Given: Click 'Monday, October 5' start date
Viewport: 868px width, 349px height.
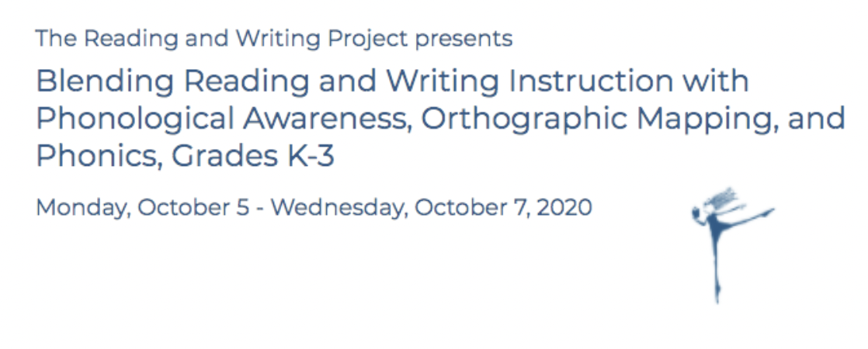Looking at the screenshot, I should pos(142,208).
